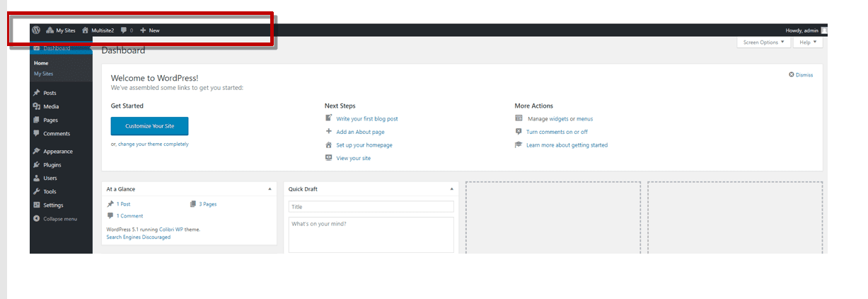Open the Settings menu item

coord(53,205)
